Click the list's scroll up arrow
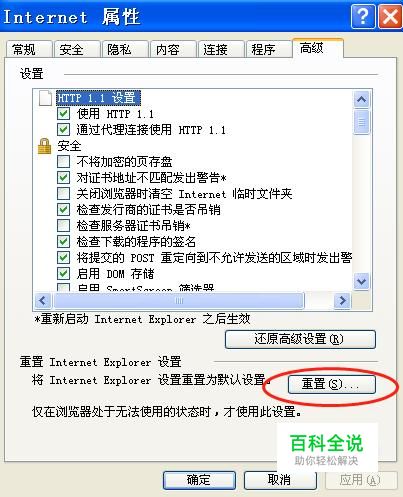Screen dimensions: 403x497 coord(362,99)
